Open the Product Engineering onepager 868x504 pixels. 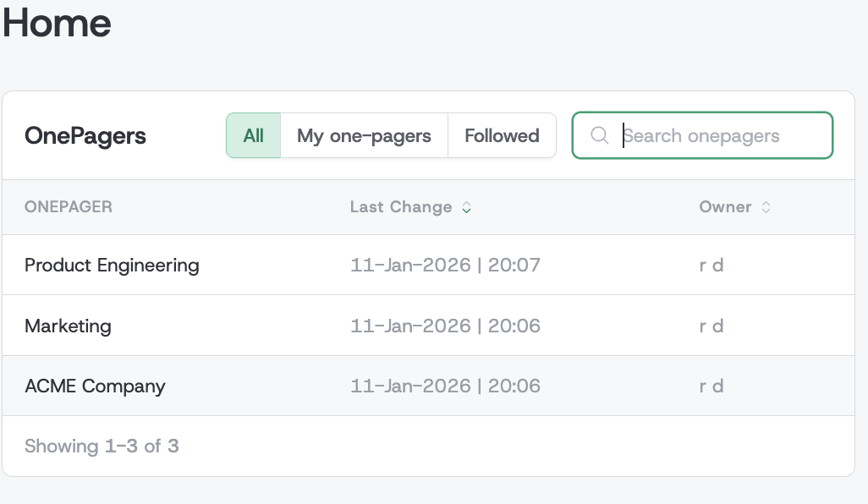pos(113,265)
